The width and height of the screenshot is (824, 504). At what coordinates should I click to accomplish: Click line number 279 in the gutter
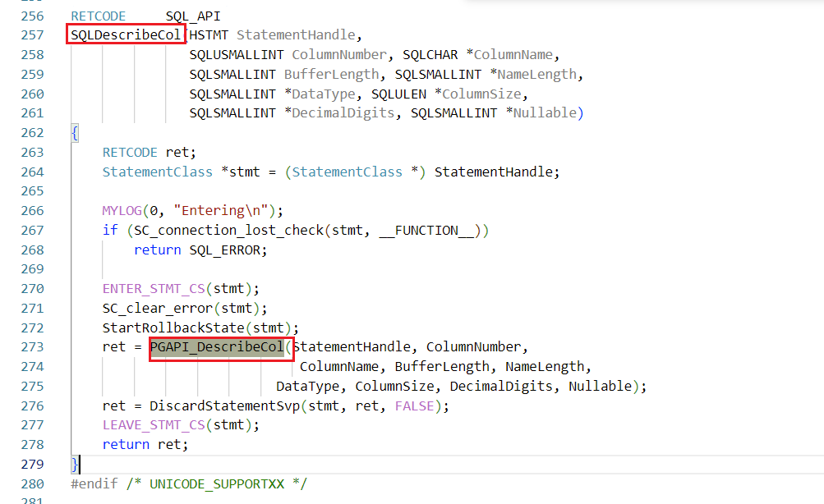pos(33,465)
